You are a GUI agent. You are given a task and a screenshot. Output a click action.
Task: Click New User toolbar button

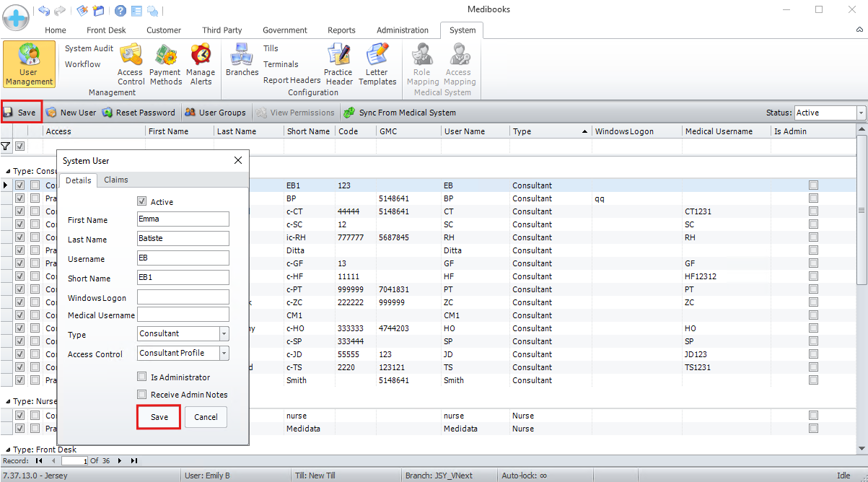71,113
